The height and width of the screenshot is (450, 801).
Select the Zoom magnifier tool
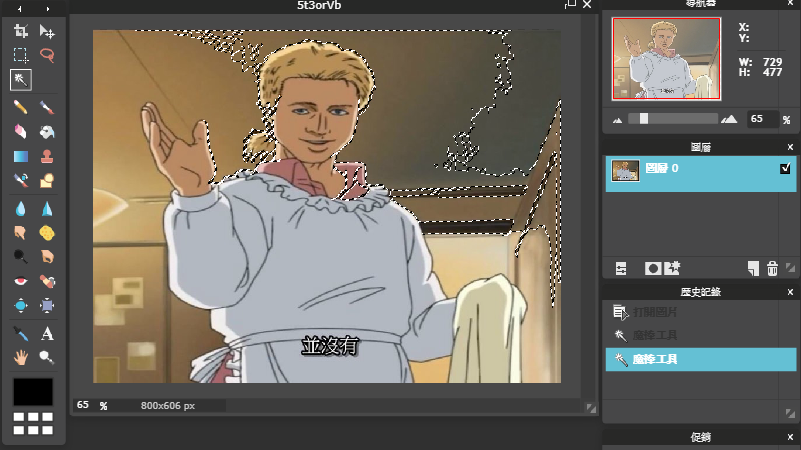tap(47, 358)
